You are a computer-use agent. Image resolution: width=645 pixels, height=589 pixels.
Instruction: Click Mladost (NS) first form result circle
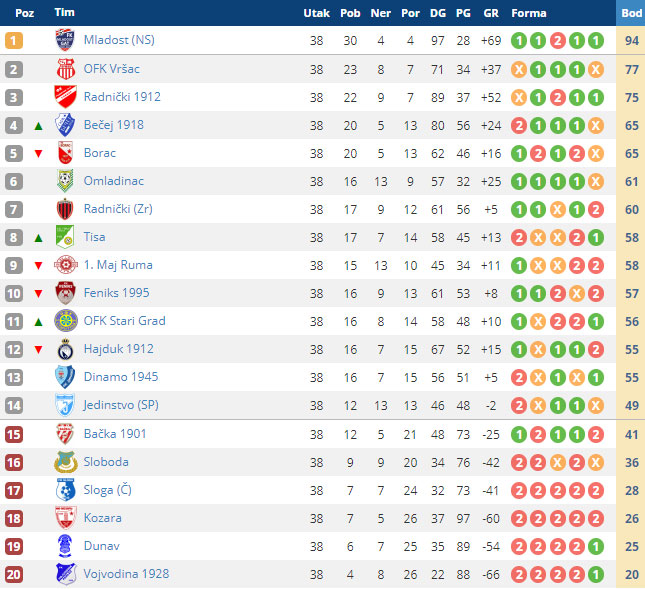click(x=519, y=41)
